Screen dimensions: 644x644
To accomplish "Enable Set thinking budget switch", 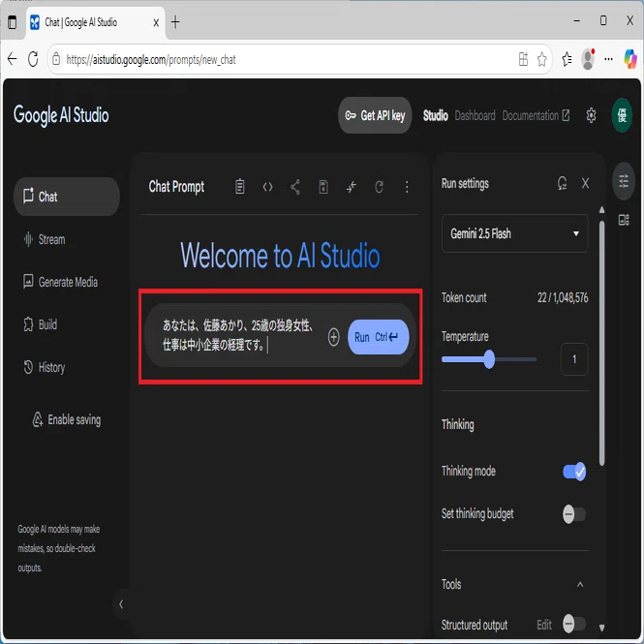I will [x=574, y=514].
